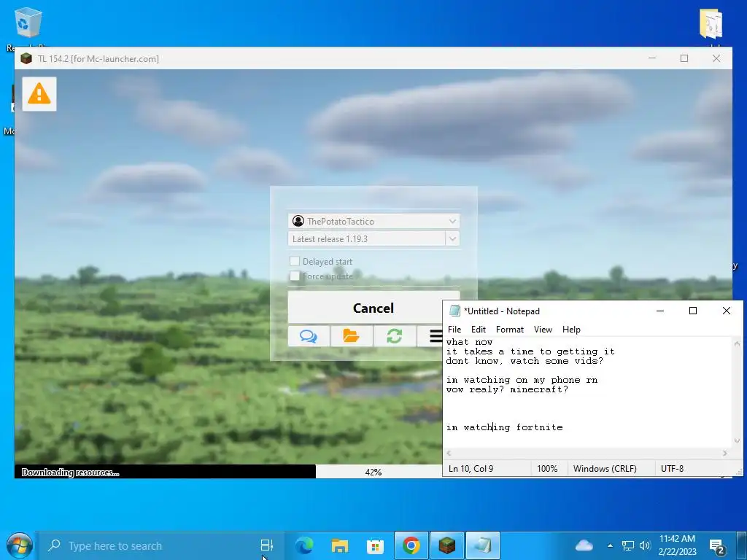Maximize the Notepad window

click(x=693, y=311)
